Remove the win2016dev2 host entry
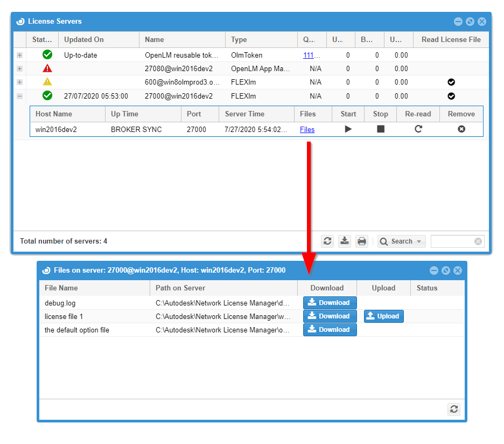Screen dimensions: 504x444 coord(461,129)
